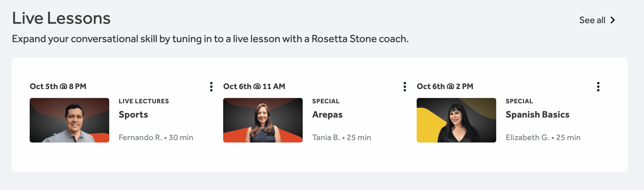Screen dimensions: 644x190
Task: Select the Spanish Basics lesson title
Action: 537,115
